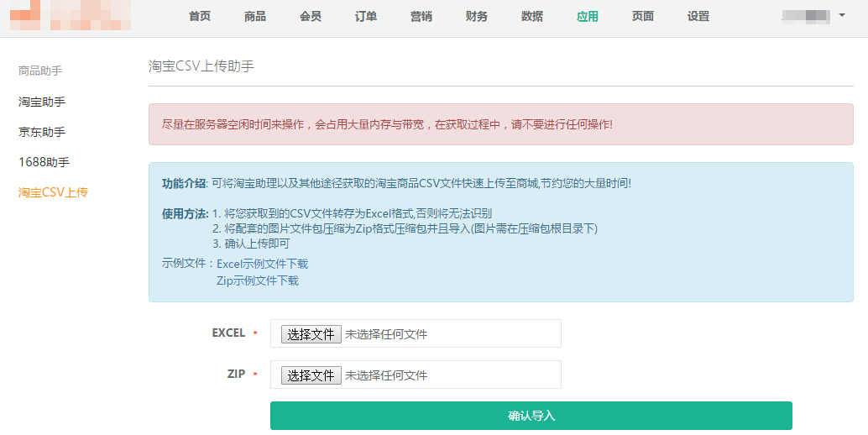Go to 首页 in the top navigation
The image size is (868, 435).
(x=200, y=17)
